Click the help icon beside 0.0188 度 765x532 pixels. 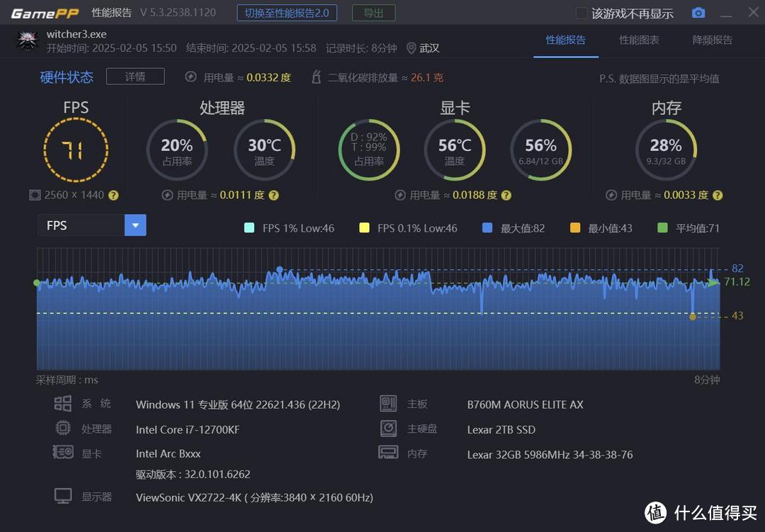(x=506, y=196)
